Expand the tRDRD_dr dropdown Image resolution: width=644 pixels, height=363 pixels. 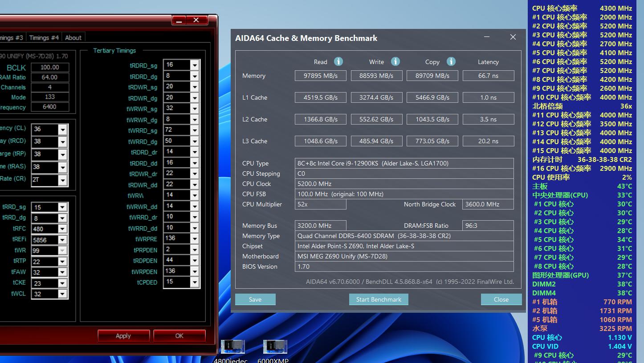tap(194, 152)
